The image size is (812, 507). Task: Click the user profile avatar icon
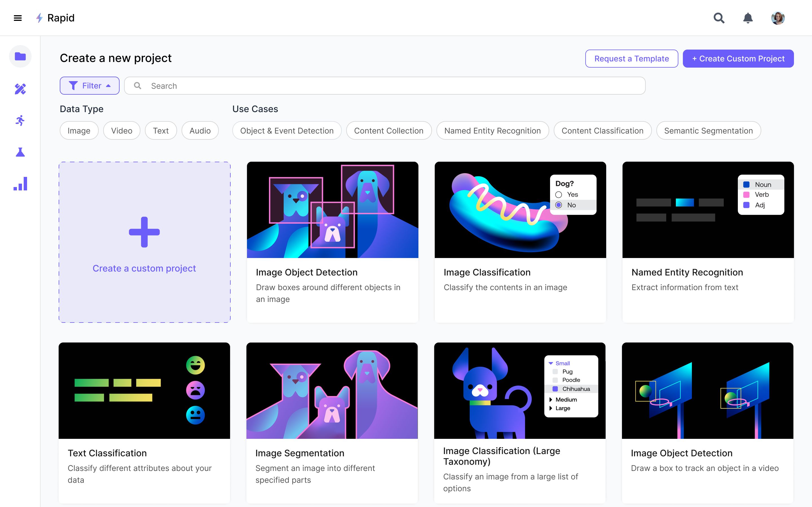(778, 17)
